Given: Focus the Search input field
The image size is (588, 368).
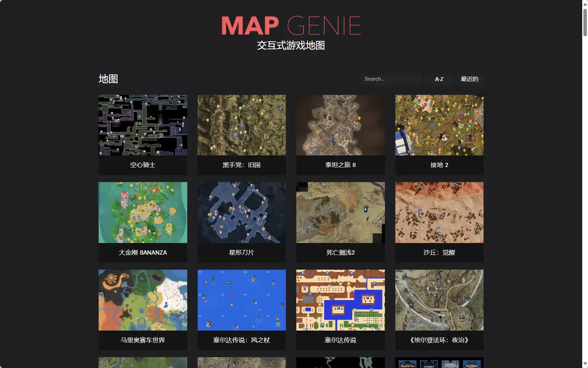Looking at the screenshot, I should click(391, 79).
